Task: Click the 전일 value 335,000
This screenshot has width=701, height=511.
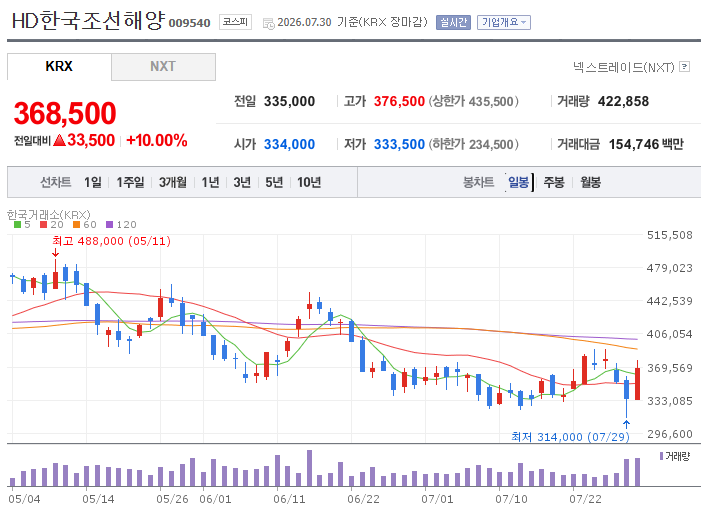Action: coord(289,101)
